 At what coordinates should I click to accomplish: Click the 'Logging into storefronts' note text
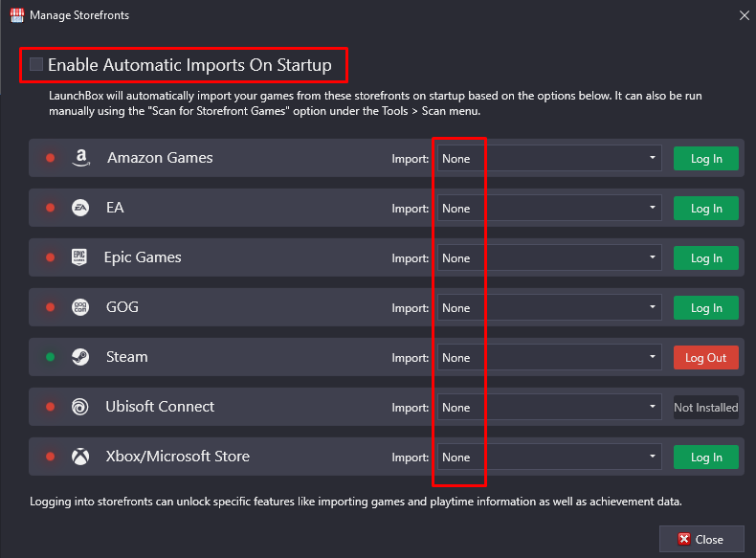point(356,502)
